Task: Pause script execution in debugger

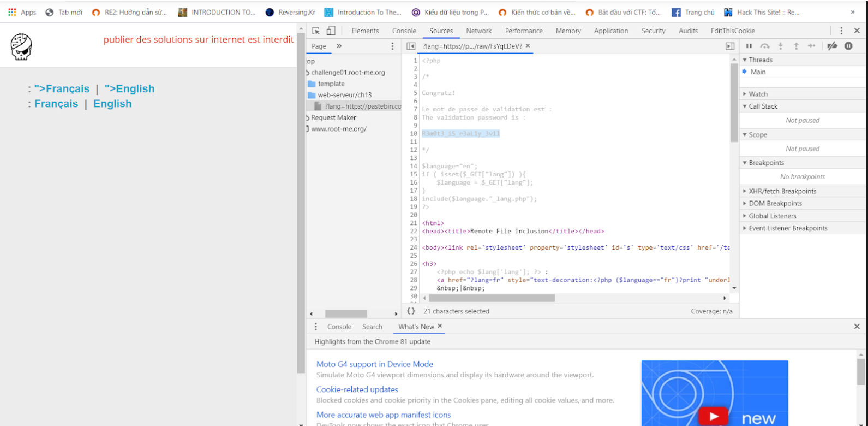Action: 749,46
